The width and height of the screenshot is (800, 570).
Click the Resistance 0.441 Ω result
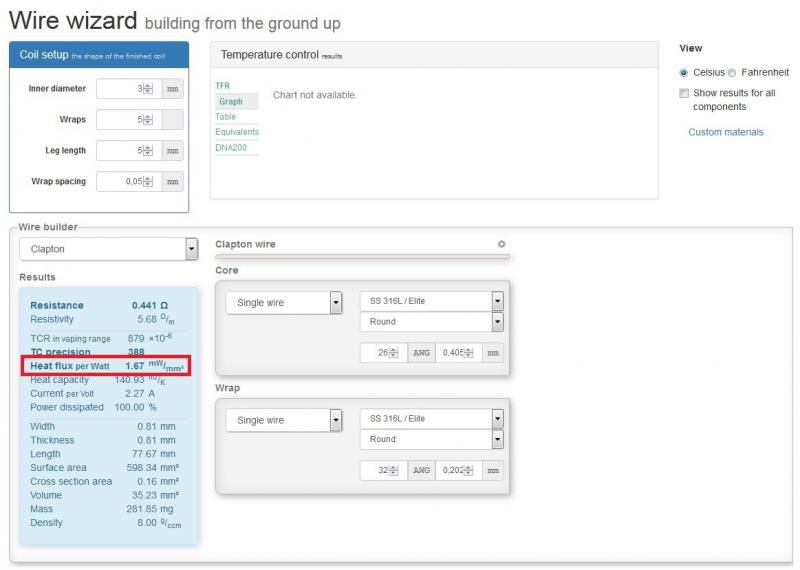coord(99,305)
